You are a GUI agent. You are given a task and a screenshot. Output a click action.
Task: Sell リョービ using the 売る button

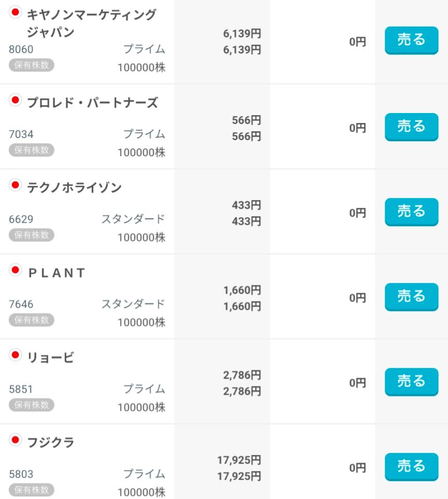coord(411,382)
